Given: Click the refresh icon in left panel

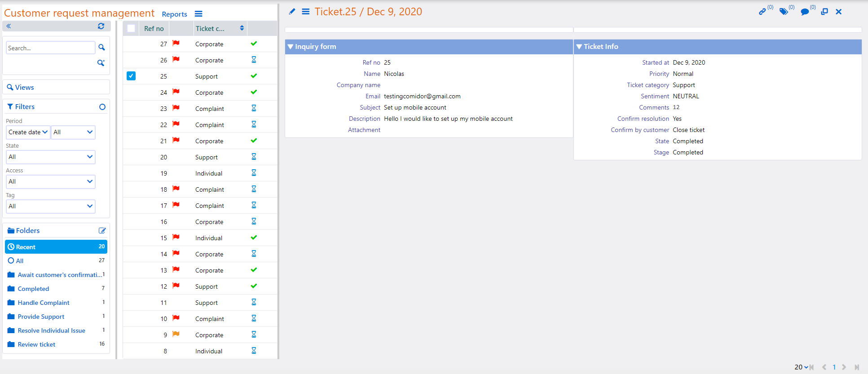Looking at the screenshot, I should (101, 26).
